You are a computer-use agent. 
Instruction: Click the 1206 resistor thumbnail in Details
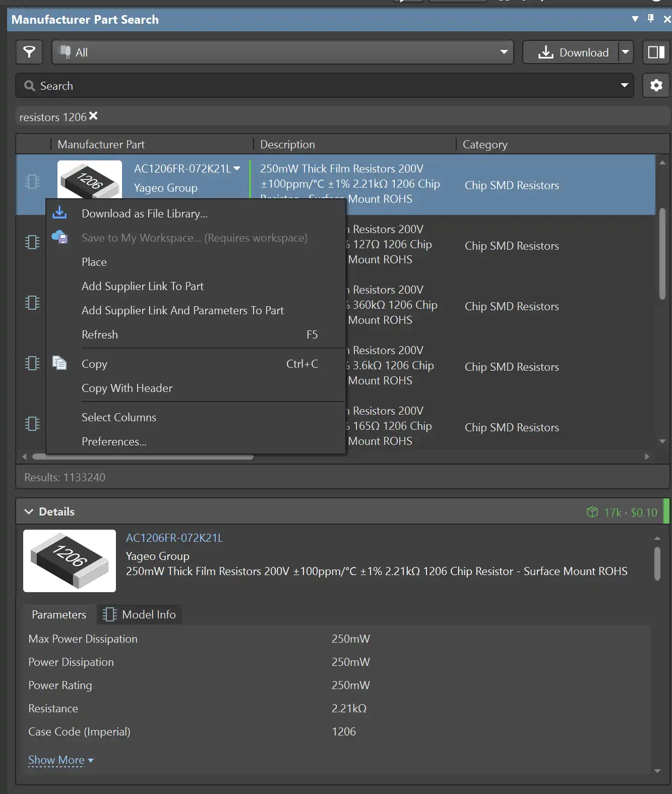[x=70, y=560]
